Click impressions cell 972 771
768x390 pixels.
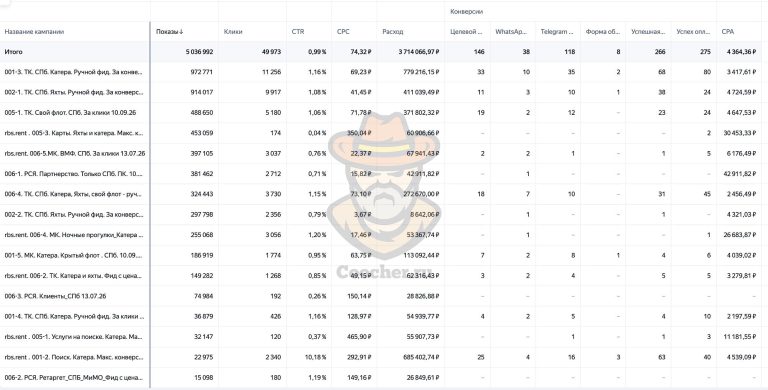202,72
